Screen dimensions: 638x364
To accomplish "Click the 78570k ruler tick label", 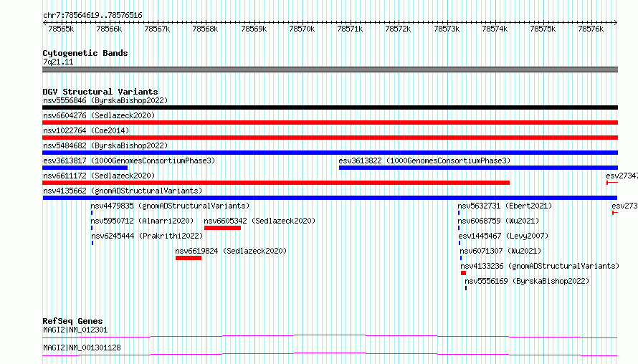I will pos(302,29).
